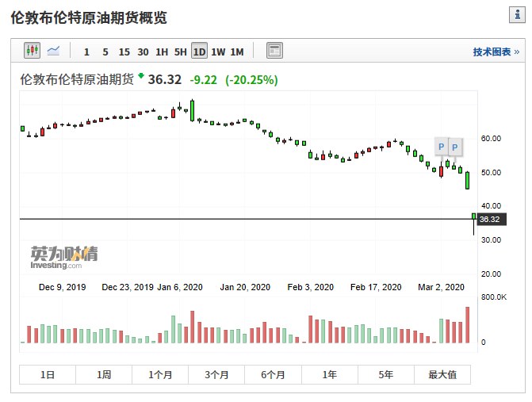Screen dimensions: 532x402
Task: Click the info icon at top right
Action: 517,15
